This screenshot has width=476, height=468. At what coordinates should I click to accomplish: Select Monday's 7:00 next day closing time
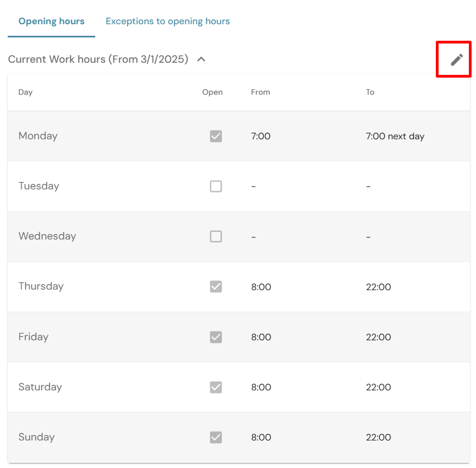[395, 136]
